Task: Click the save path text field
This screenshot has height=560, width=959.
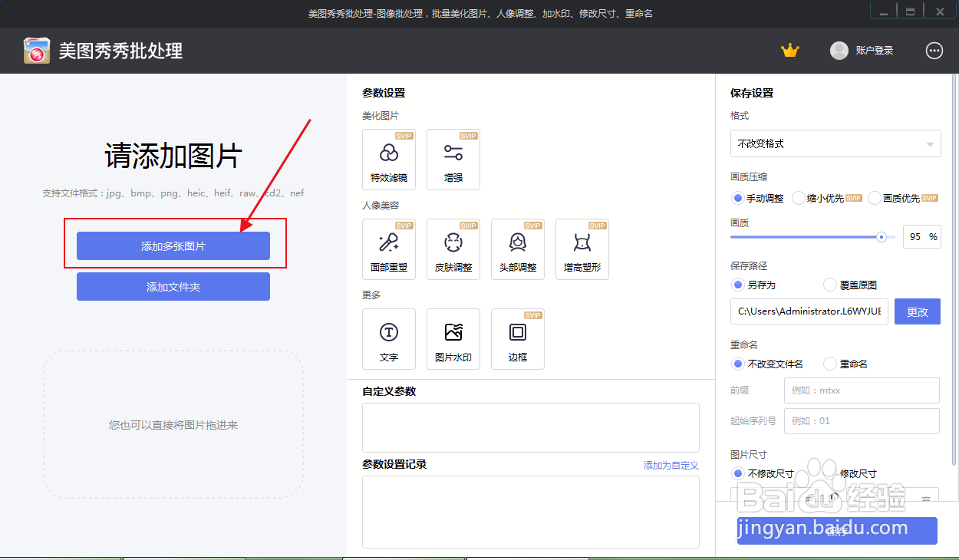Action: click(x=809, y=312)
